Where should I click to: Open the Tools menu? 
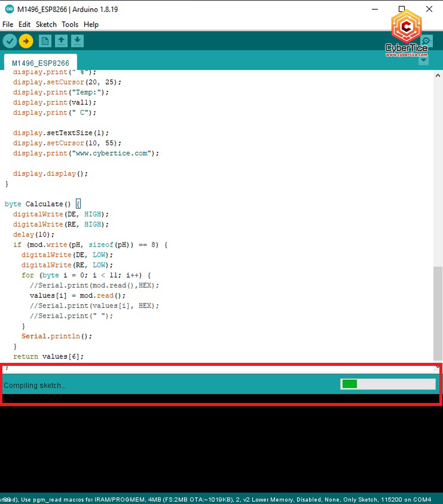coord(70,25)
